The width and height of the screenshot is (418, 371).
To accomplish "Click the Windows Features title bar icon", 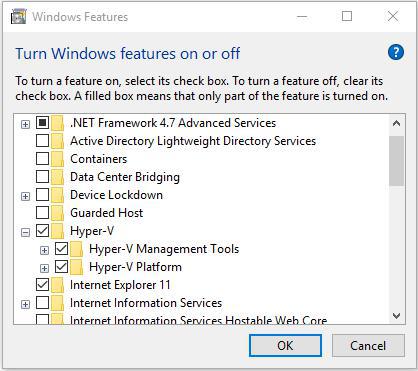I will (18, 17).
